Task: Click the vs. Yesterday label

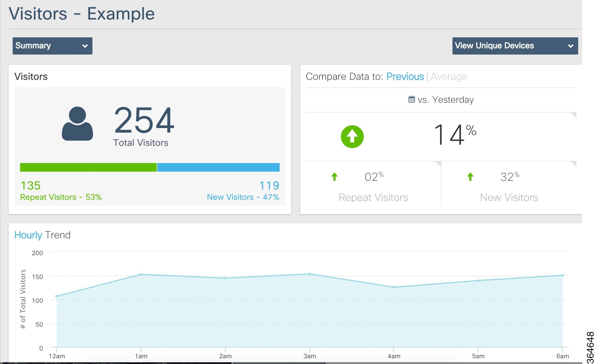Action: click(446, 100)
